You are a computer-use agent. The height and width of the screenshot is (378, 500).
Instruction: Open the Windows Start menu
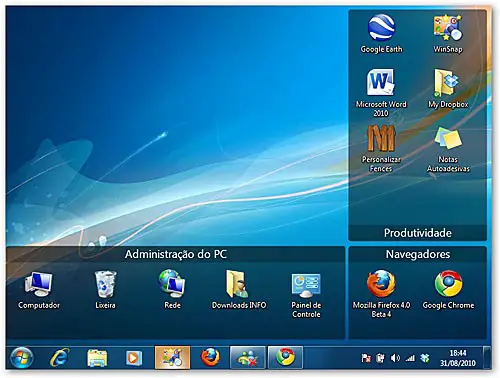pos(22,358)
